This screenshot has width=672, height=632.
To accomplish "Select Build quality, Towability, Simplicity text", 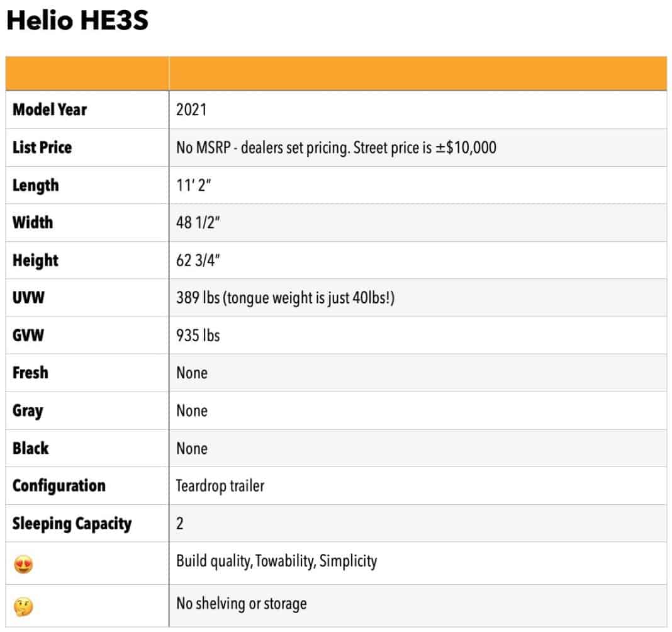I will click(277, 561).
